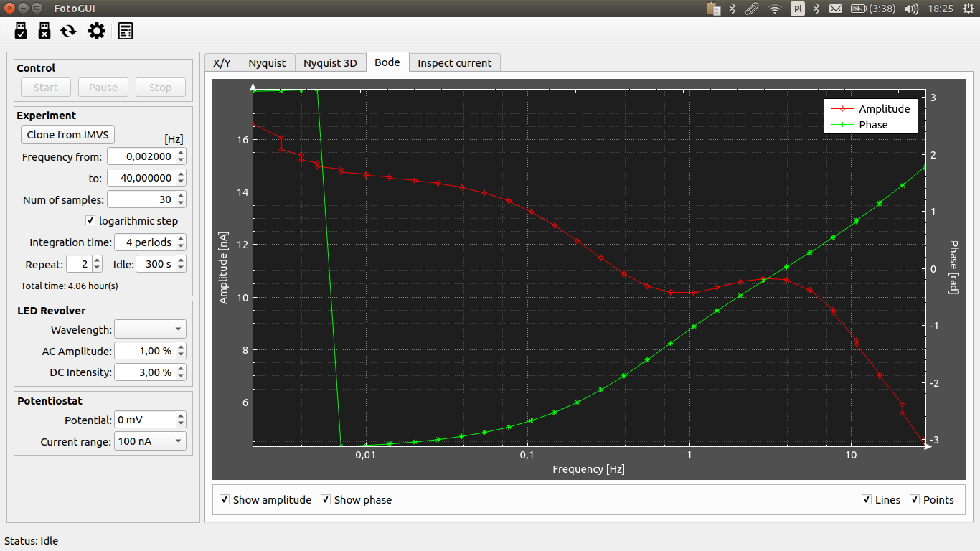Click the clock showing 18:25
The width and height of the screenshot is (980, 551).
pos(940,9)
